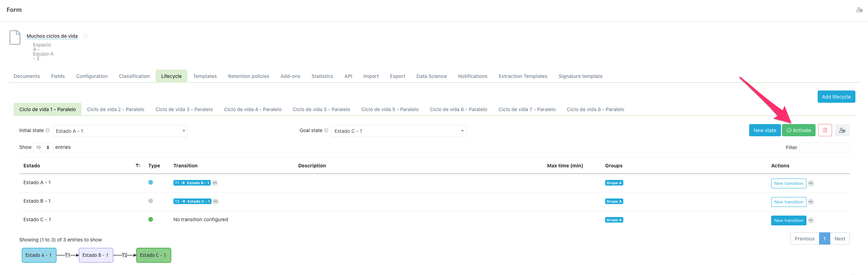Click Estado B - 1 node in diagram
This screenshot has width=868, height=275.
pos(96,255)
